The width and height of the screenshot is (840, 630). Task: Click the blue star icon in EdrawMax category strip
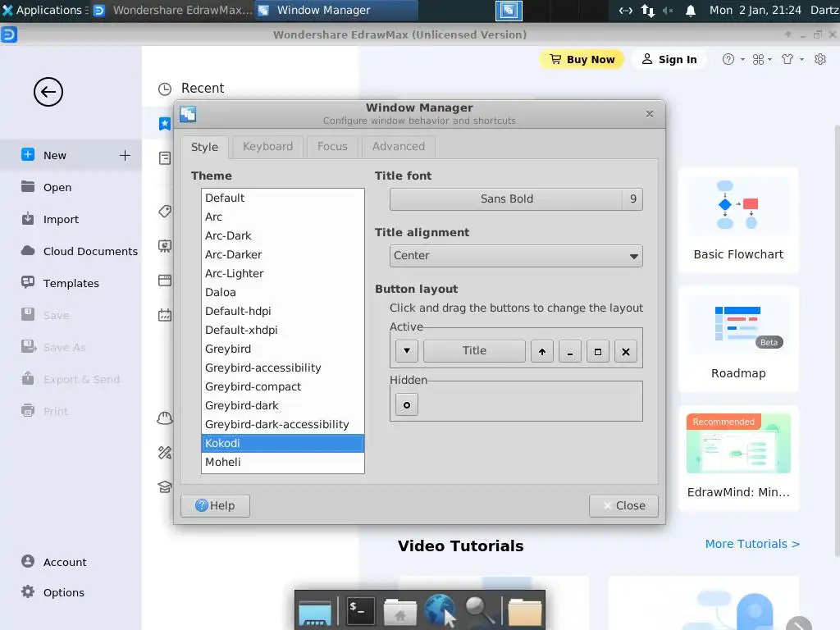tap(165, 124)
